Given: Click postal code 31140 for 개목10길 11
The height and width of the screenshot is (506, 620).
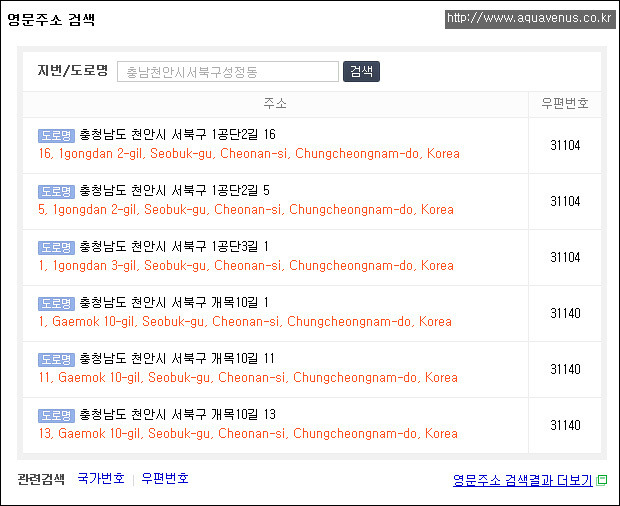Looking at the screenshot, I should point(565,370).
